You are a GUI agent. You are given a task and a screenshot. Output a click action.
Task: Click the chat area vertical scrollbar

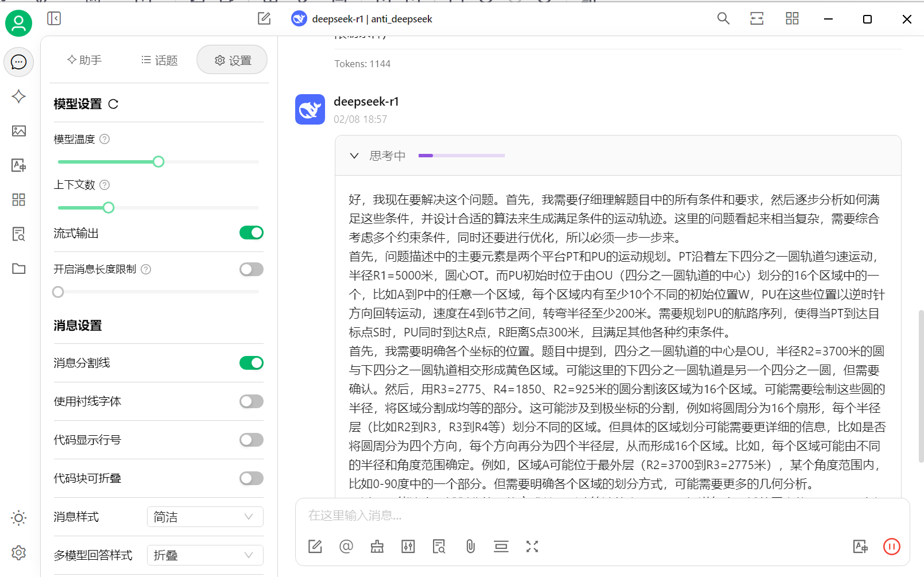coord(921,386)
